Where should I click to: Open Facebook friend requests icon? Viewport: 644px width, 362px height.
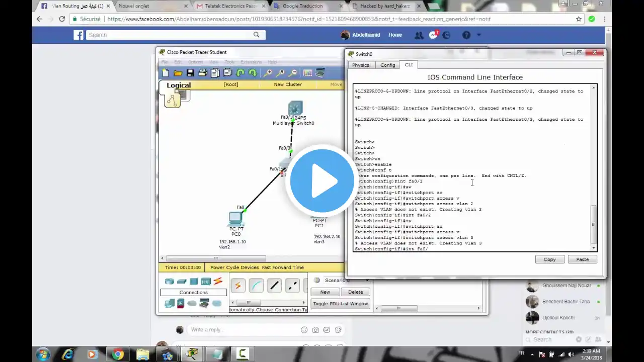(x=419, y=35)
